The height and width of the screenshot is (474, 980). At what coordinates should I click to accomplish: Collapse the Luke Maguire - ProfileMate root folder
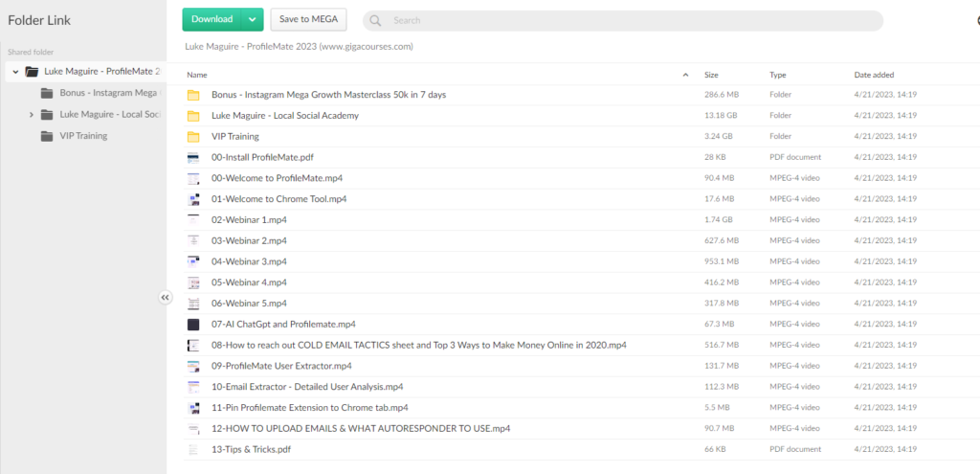tap(16, 72)
